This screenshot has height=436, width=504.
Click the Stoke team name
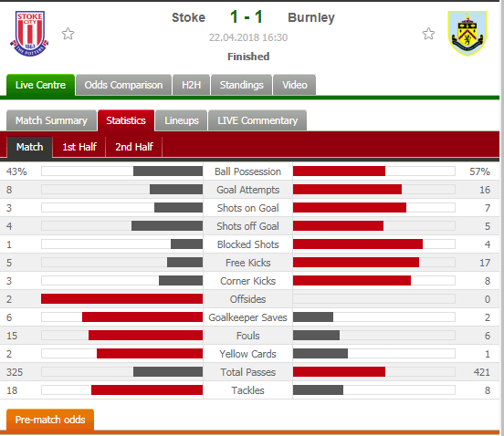[x=188, y=17]
